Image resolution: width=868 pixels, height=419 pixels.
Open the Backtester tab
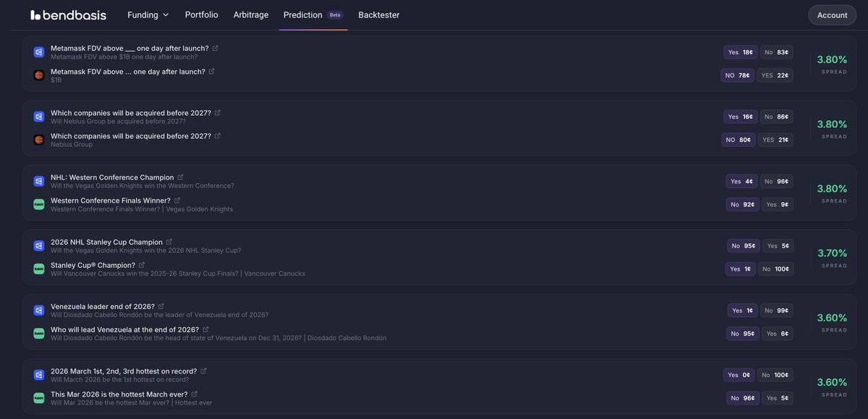pyautogui.click(x=378, y=14)
